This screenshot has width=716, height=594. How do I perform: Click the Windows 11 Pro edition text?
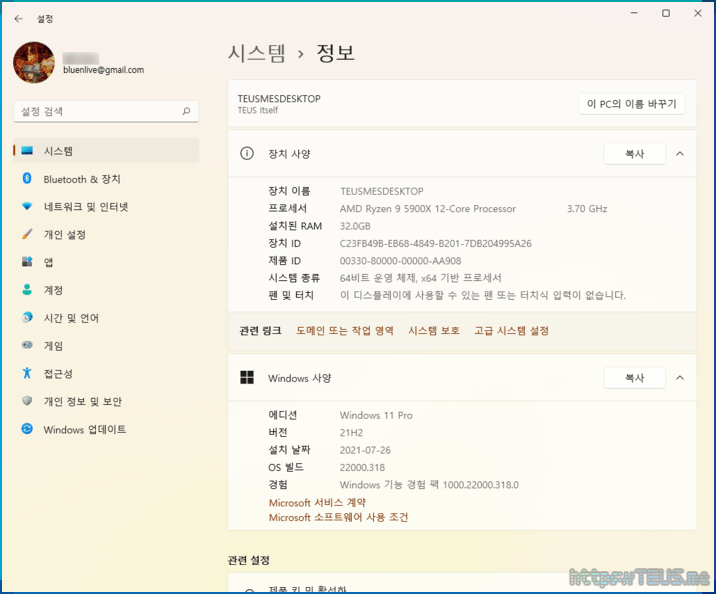pyautogui.click(x=376, y=415)
